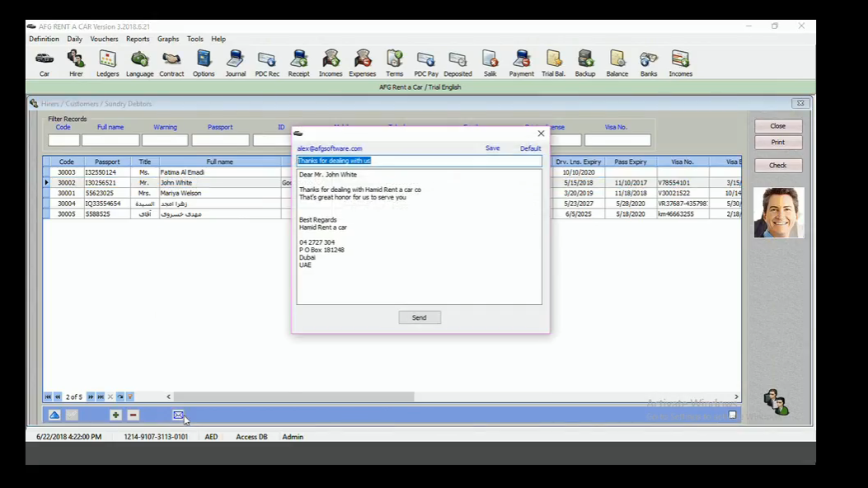
Task: Go to first record navigator arrow
Action: click(x=48, y=396)
